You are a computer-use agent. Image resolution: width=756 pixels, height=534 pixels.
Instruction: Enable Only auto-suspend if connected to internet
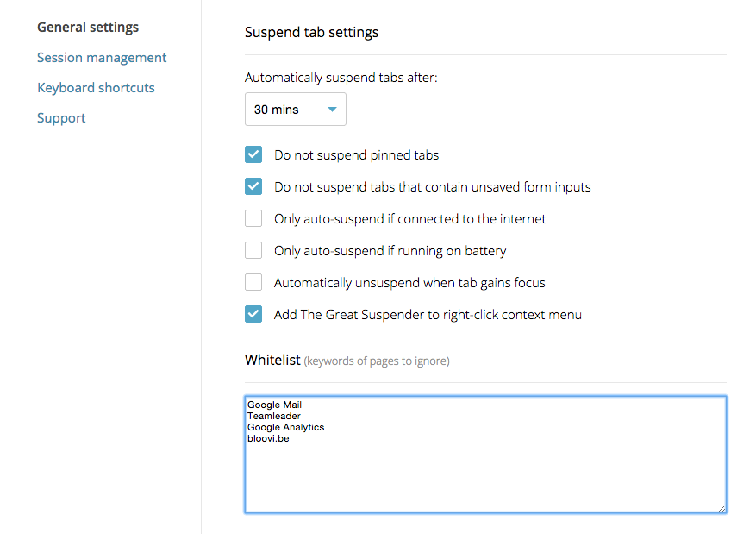pos(253,218)
